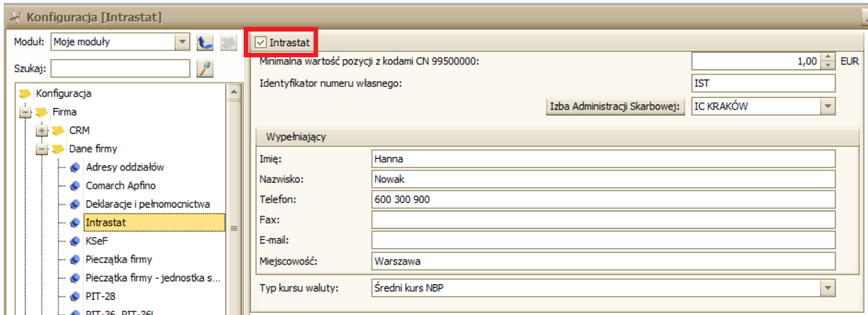868x315 pixels.
Task: Open the IC KRAKÓW dropdown
Action: pyautogui.click(x=828, y=107)
